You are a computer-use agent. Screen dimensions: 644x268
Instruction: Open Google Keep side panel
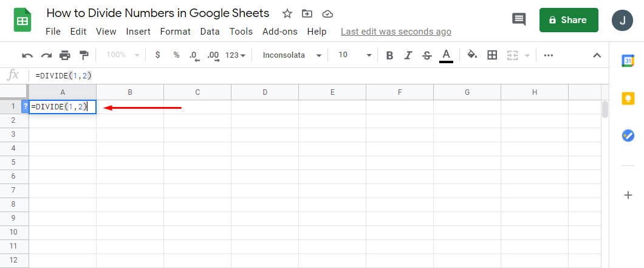point(628,98)
